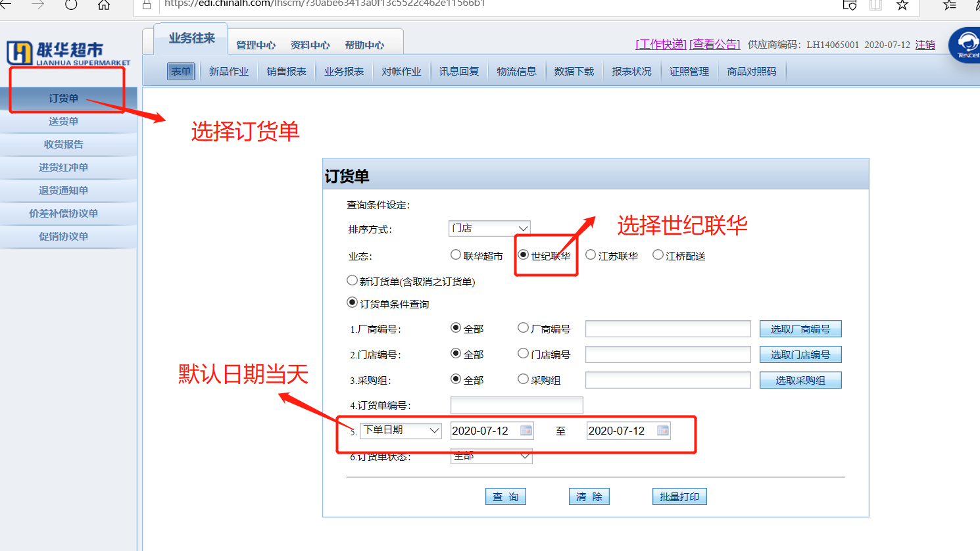
Task: Choose 新订货单(含取消之订货单) option
Action: coord(352,280)
